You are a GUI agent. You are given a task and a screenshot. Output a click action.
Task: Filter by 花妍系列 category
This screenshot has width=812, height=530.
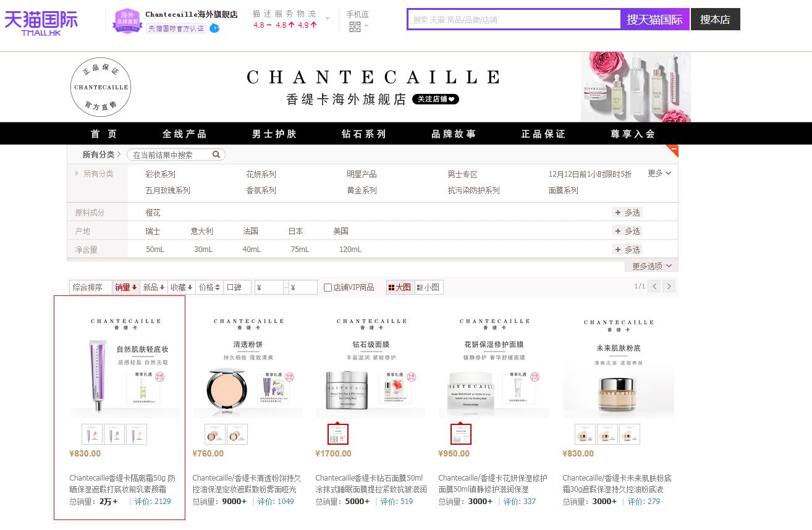pyautogui.click(x=261, y=174)
